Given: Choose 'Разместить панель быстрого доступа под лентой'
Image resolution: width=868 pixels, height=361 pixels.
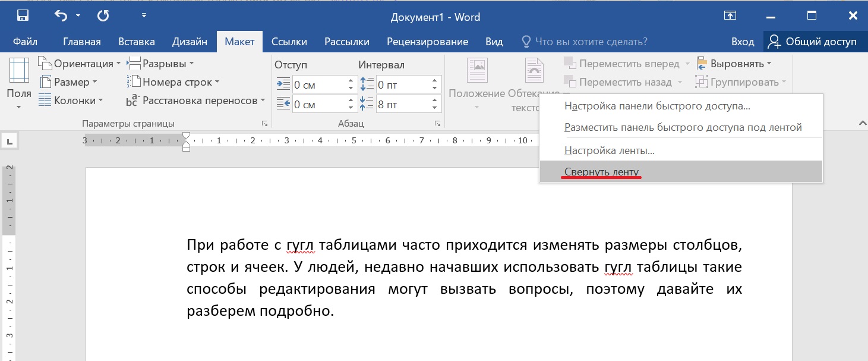Looking at the screenshot, I should point(681,127).
